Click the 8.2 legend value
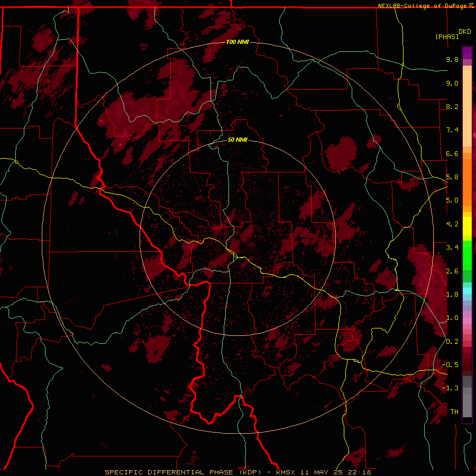The width and height of the screenshot is (476, 476). (452, 106)
